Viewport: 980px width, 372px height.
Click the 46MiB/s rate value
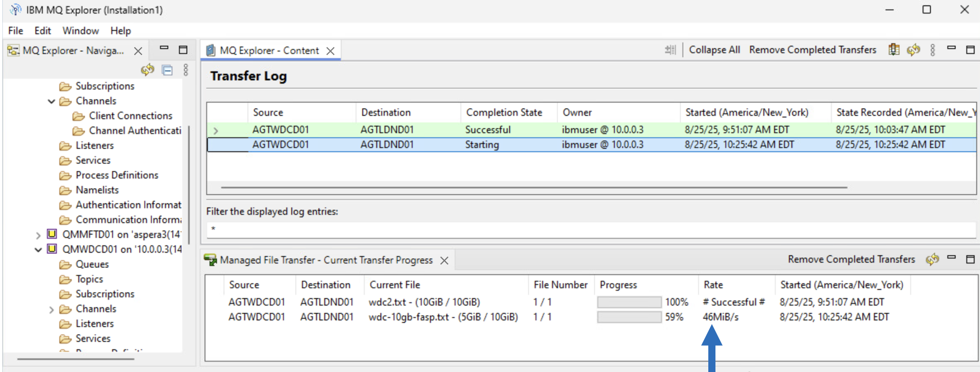coord(720,317)
